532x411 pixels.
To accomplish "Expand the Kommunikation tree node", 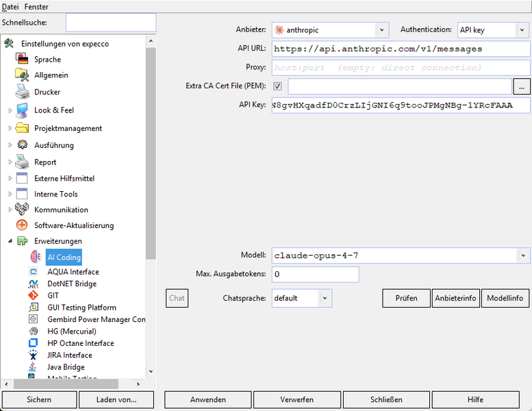I will point(10,210).
